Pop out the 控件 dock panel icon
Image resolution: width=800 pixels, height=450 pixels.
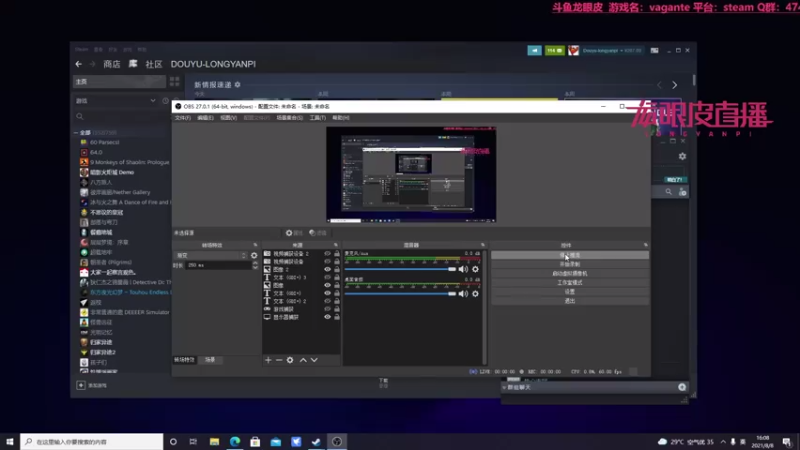(645, 245)
